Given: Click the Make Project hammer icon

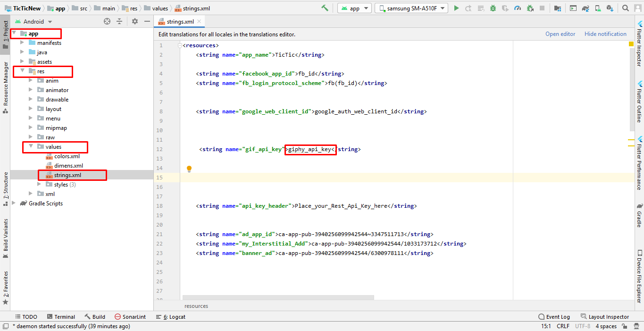Looking at the screenshot, I should 325,8.
